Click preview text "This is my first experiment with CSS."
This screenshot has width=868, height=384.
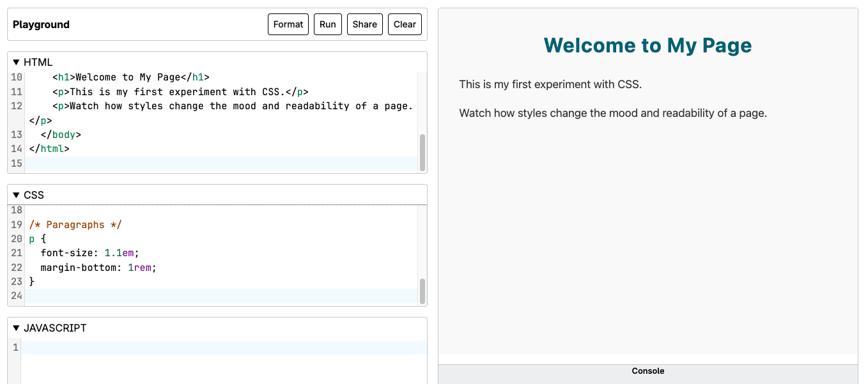(x=550, y=84)
